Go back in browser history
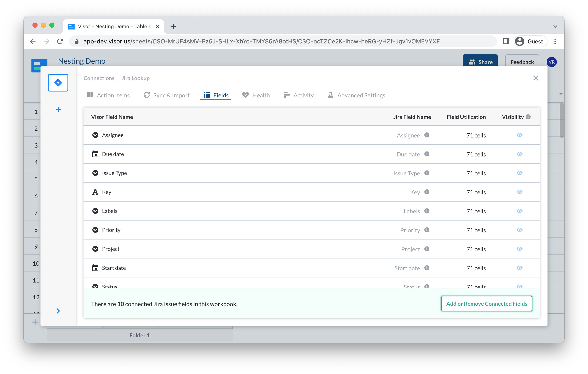Image resolution: width=588 pixels, height=374 pixels. pyautogui.click(x=33, y=41)
